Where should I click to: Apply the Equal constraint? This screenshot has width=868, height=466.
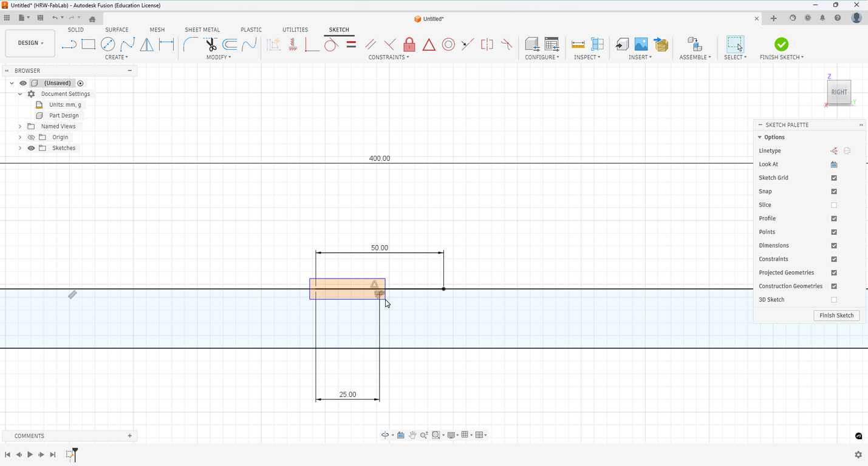coord(351,44)
